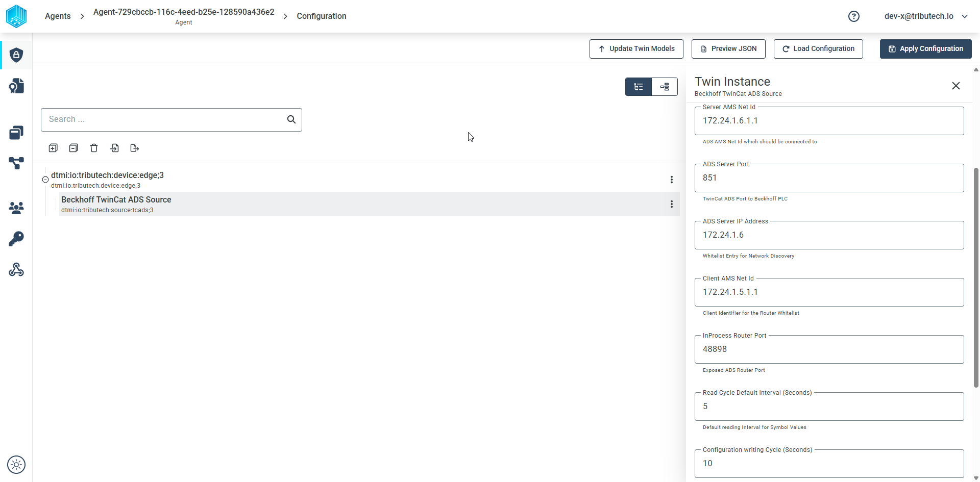Open the key icon in sidebar
This screenshot has width=980, height=482.
point(16,239)
